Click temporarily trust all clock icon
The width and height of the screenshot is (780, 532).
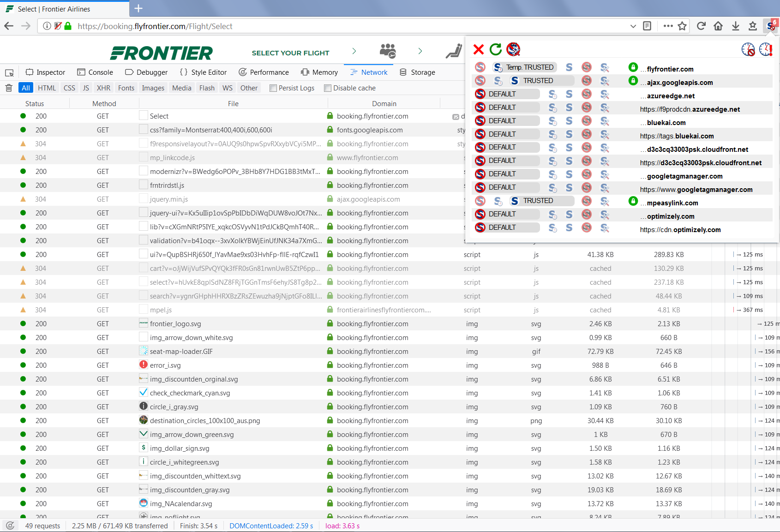766,49
